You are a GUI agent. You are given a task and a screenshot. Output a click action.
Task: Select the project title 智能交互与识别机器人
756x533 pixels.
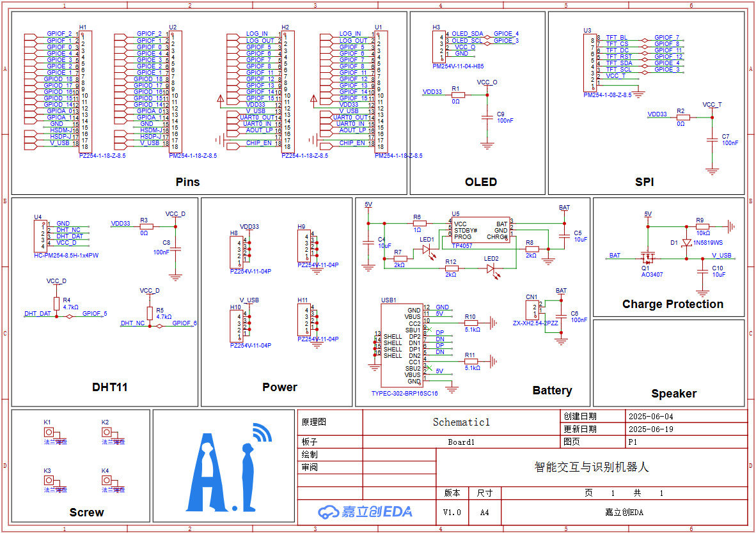point(591,467)
